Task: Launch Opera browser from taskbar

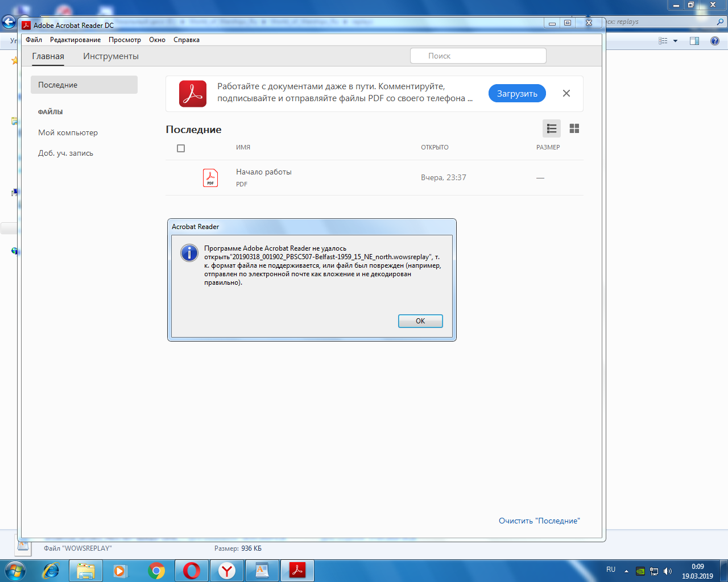Action: pyautogui.click(x=192, y=571)
